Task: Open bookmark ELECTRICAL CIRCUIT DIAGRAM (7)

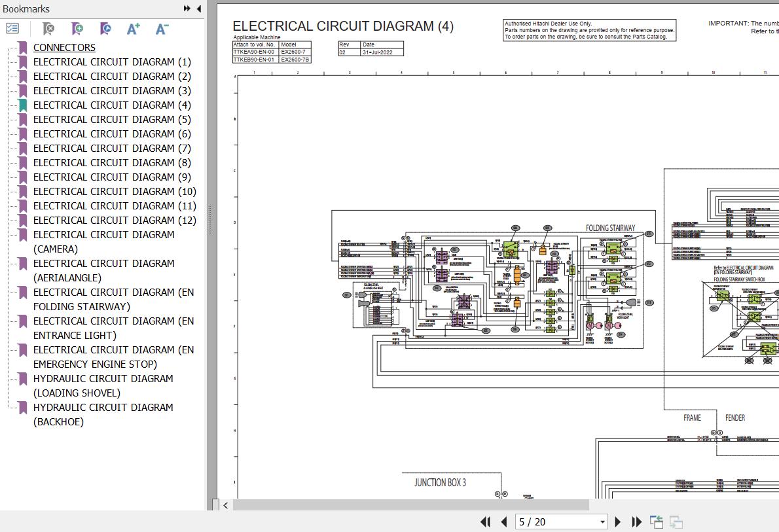Action: coord(112,149)
